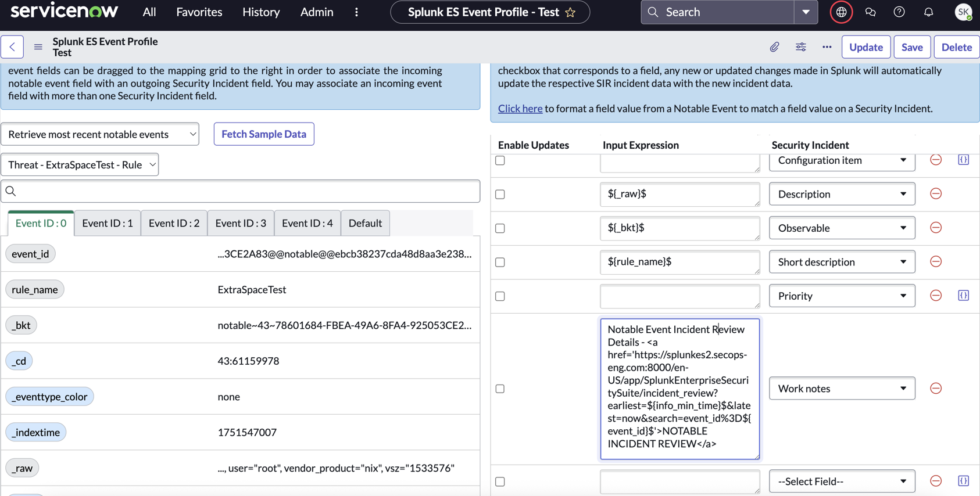Click the Save button

click(912, 47)
